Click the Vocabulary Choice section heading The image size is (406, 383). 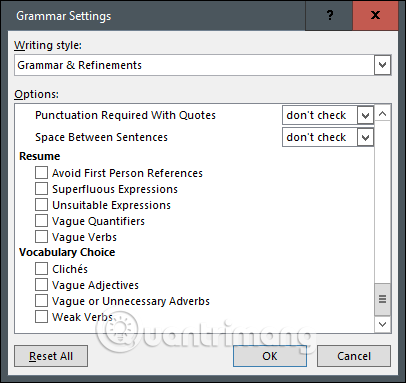[67, 252]
